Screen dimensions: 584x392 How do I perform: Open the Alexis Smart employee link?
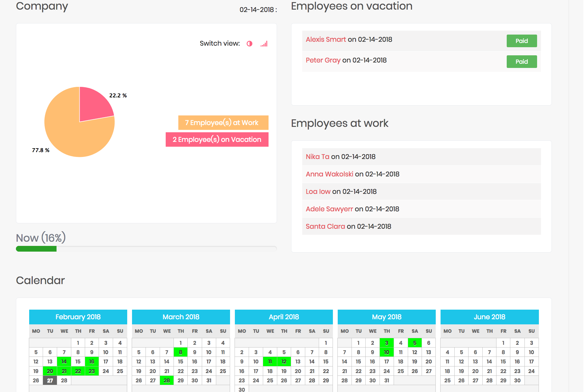326,39
